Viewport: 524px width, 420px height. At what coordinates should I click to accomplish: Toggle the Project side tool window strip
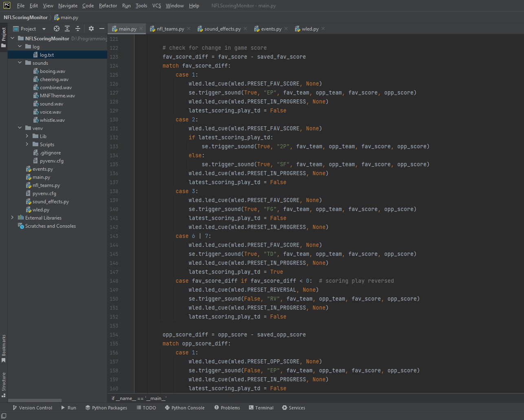click(4, 37)
